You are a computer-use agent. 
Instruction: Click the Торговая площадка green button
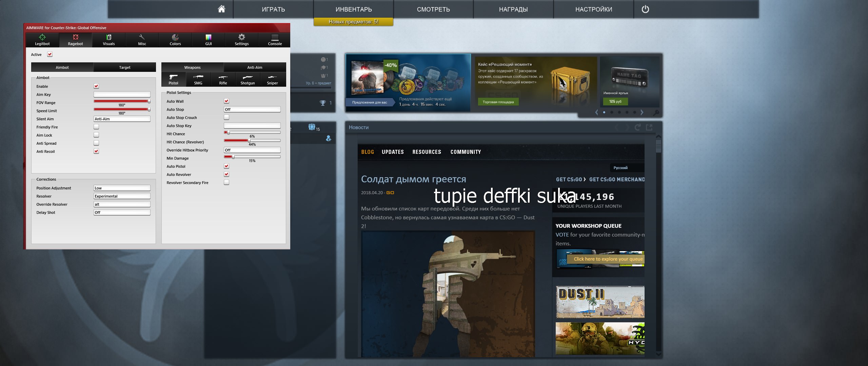click(498, 102)
